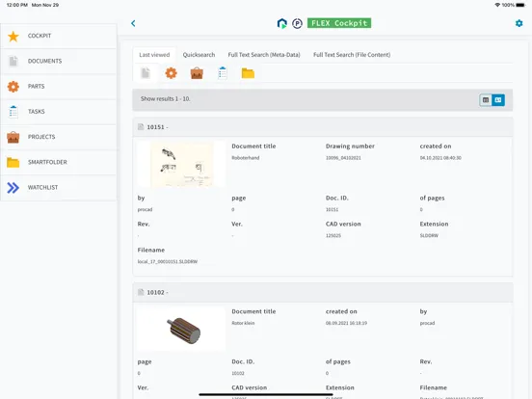
Task: Open document 10151 header
Action: point(322,127)
